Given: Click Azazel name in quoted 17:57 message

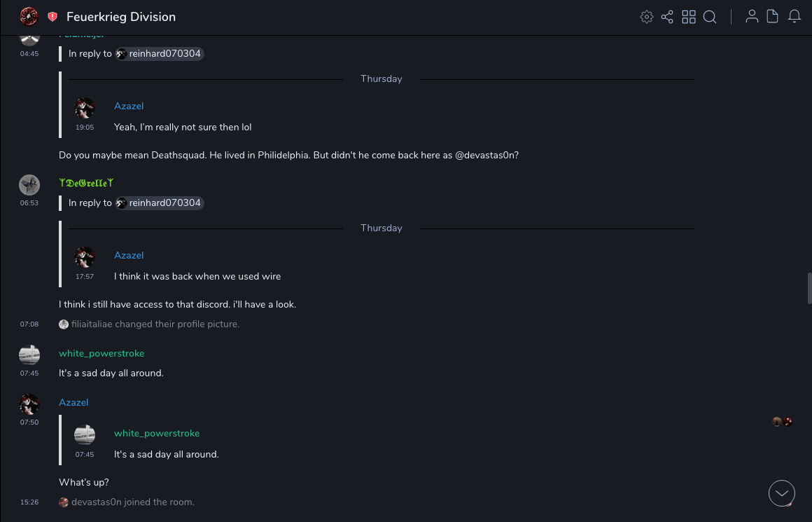Looking at the screenshot, I should pyautogui.click(x=129, y=256).
